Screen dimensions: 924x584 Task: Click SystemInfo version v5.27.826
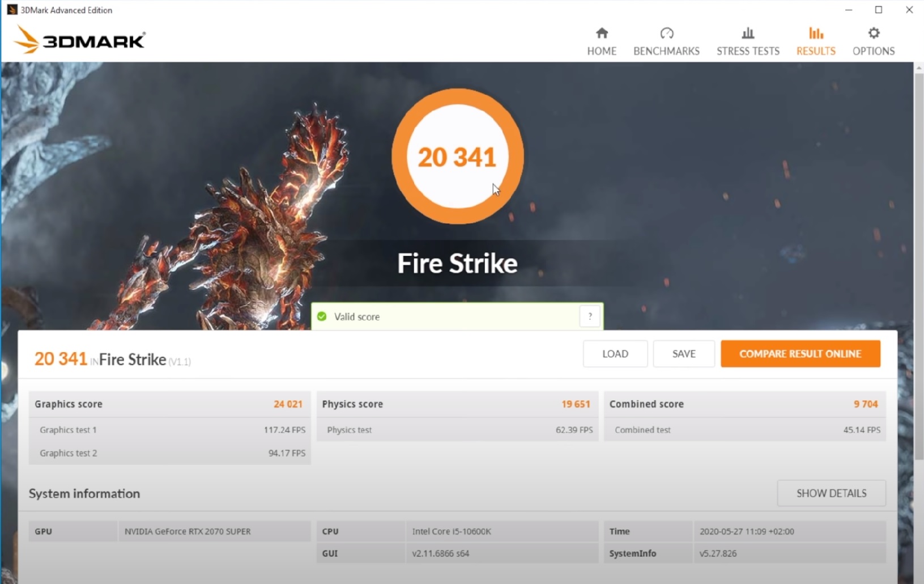coord(718,553)
